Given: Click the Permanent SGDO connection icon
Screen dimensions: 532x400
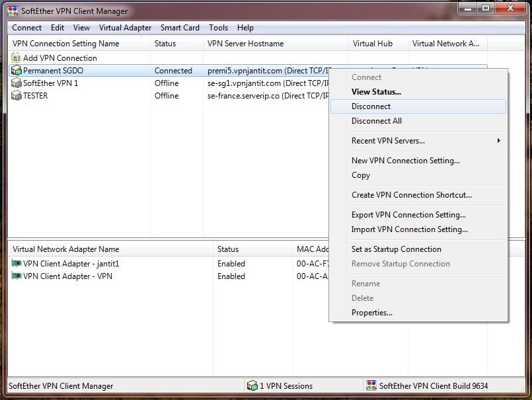Looking at the screenshot, I should coord(17,70).
